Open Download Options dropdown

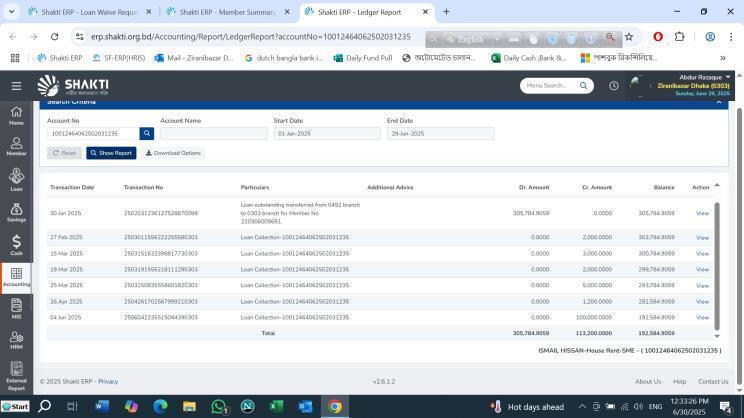[x=173, y=153]
